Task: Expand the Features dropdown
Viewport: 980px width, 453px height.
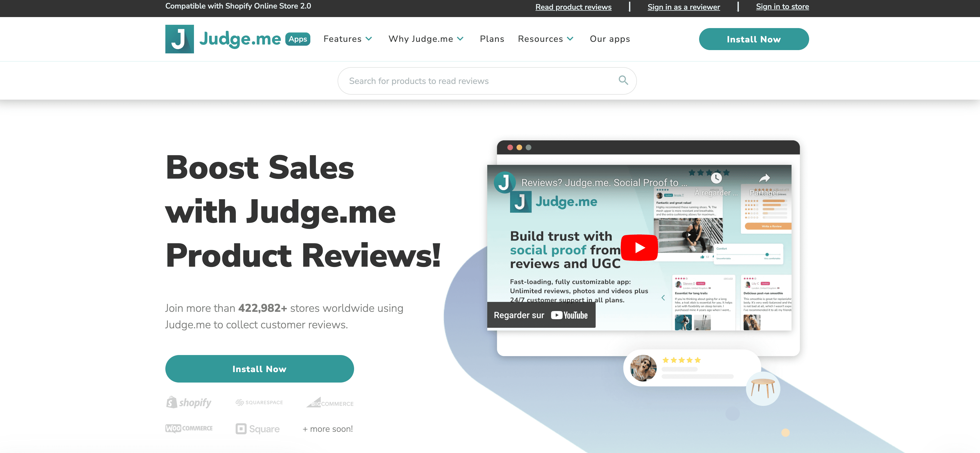Action: pyautogui.click(x=348, y=39)
